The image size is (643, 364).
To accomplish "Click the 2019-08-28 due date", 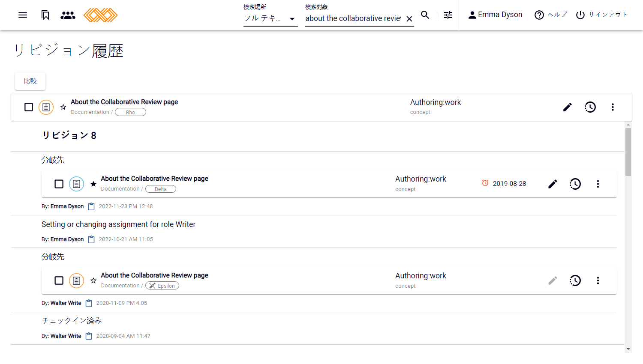I will pyautogui.click(x=509, y=184).
